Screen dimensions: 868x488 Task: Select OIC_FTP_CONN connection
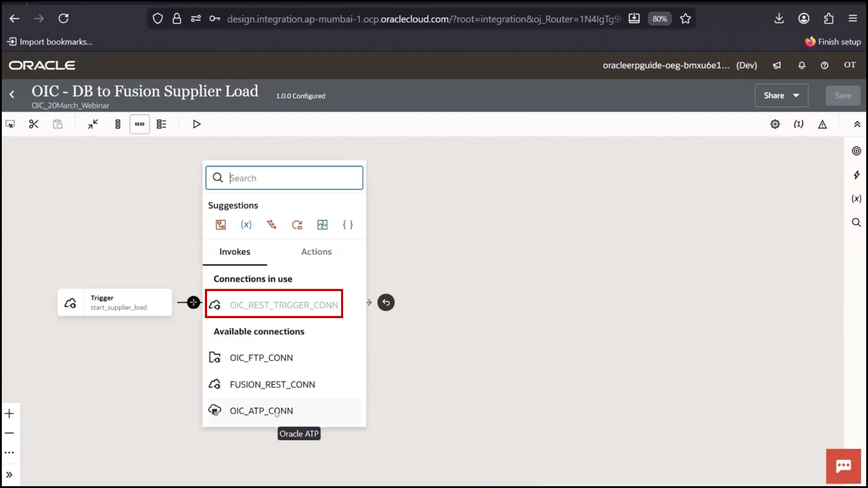point(284,357)
